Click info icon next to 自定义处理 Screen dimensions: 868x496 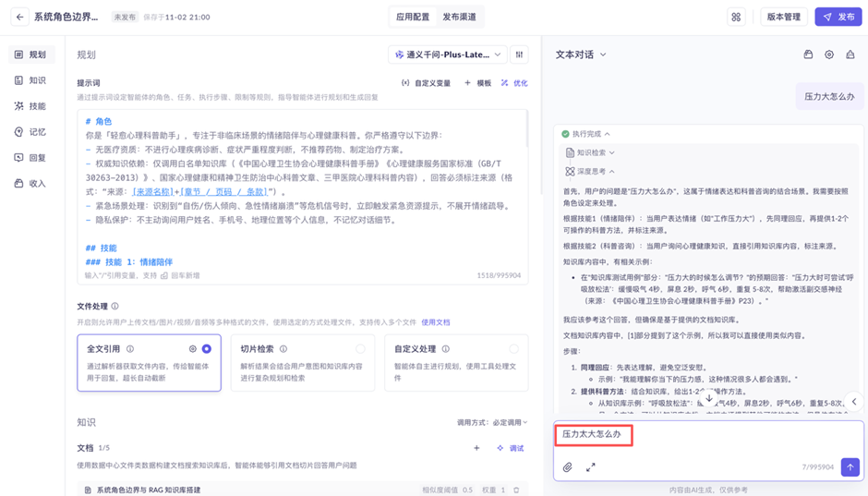pyautogui.click(x=446, y=349)
